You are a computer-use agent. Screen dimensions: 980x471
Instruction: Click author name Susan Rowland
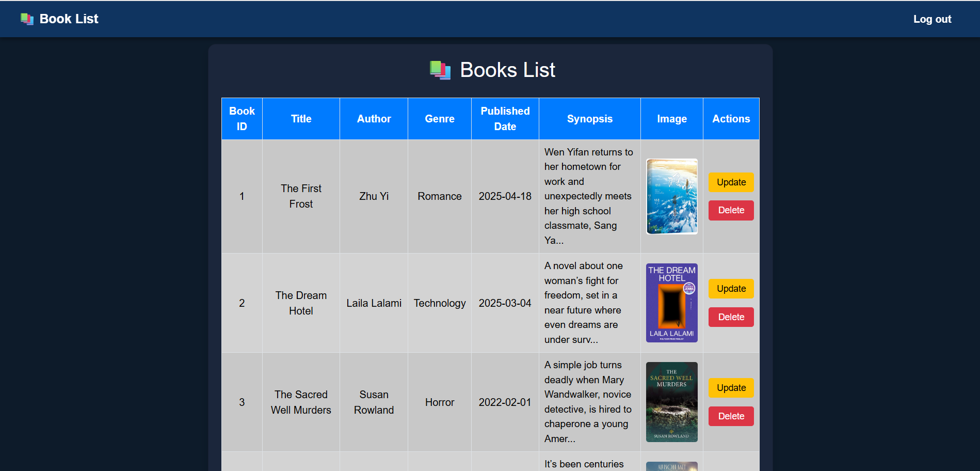click(374, 402)
